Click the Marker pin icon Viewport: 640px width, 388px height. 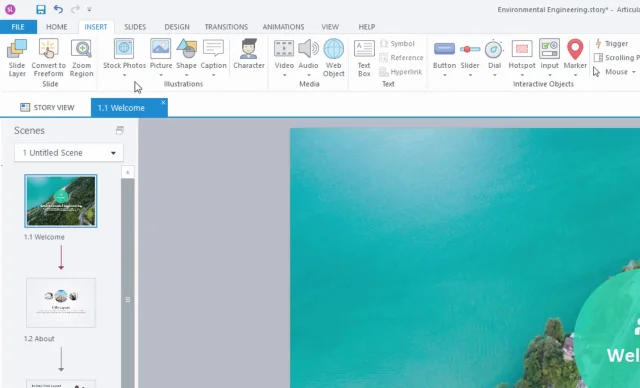(x=575, y=49)
